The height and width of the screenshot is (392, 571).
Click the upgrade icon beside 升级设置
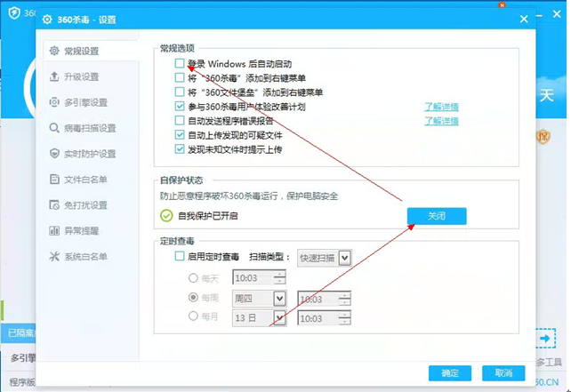point(55,77)
